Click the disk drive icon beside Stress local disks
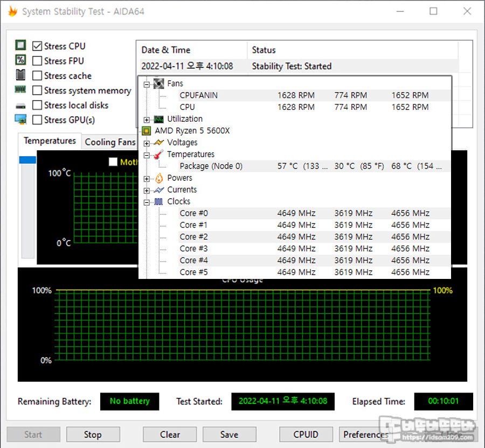Image resolution: width=485 pixels, height=448 pixels. (20, 106)
